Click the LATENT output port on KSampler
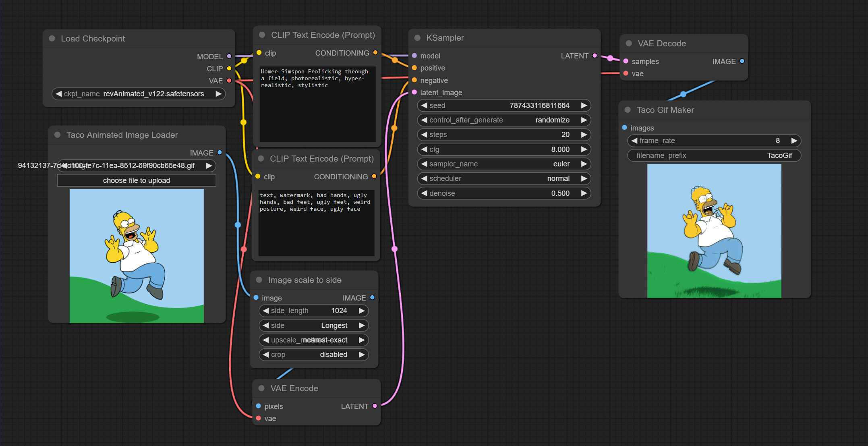The image size is (868, 446). pos(595,56)
